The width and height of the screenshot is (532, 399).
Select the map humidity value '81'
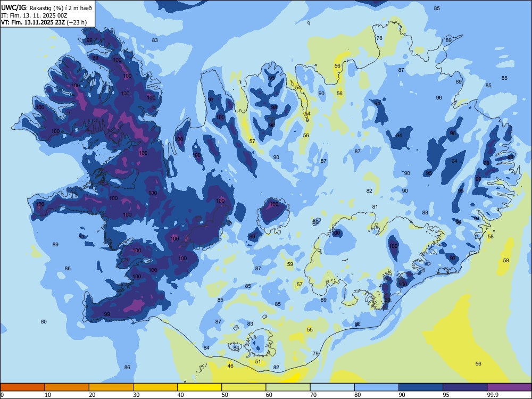click(375, 206)
